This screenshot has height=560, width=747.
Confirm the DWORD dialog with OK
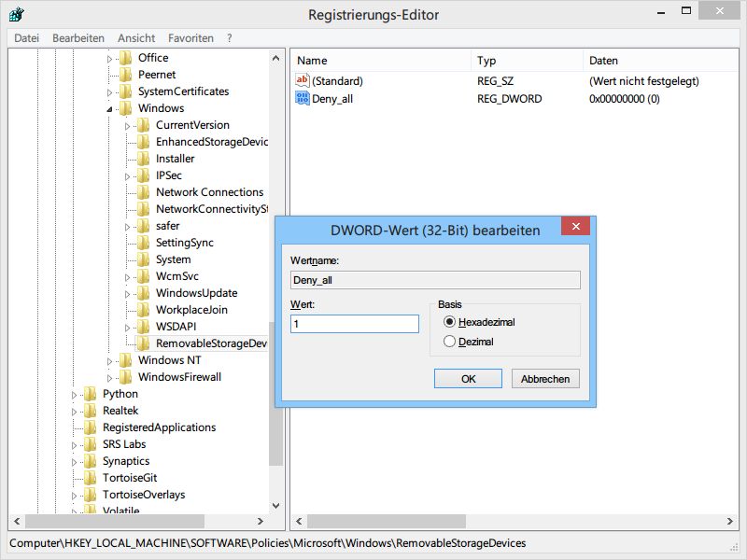click(x=468, y=379)
